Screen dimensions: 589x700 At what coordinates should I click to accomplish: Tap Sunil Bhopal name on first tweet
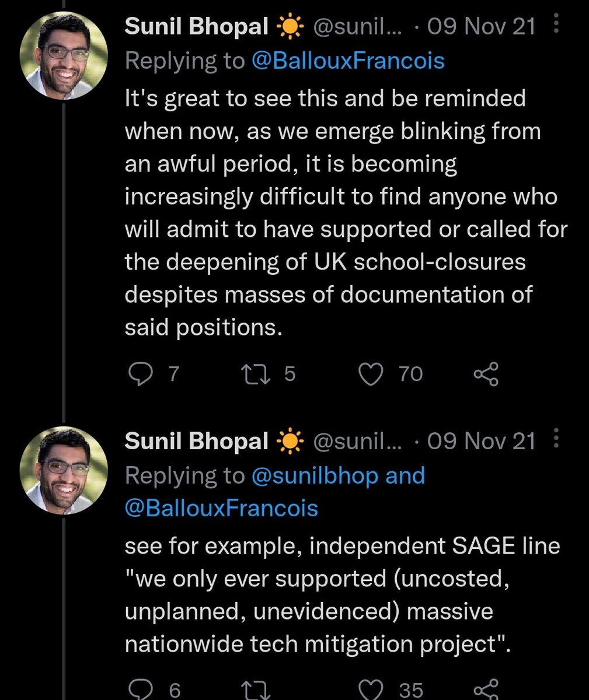click(x=197, y=27)
